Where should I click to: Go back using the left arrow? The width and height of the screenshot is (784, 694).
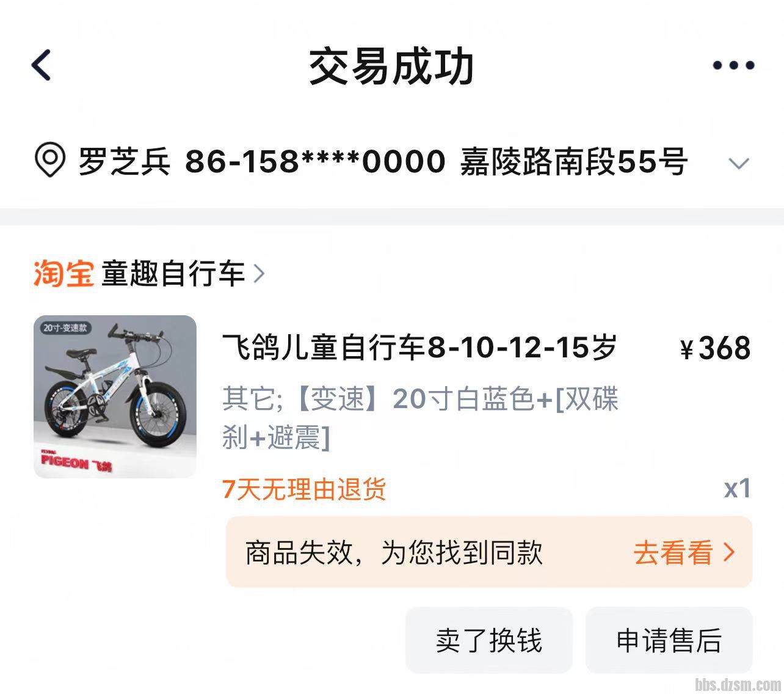pyautogui.click(x=41, y=65)
